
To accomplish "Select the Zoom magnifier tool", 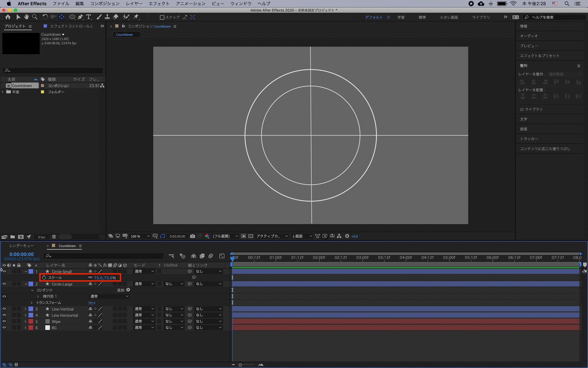I will click(35, 17).
